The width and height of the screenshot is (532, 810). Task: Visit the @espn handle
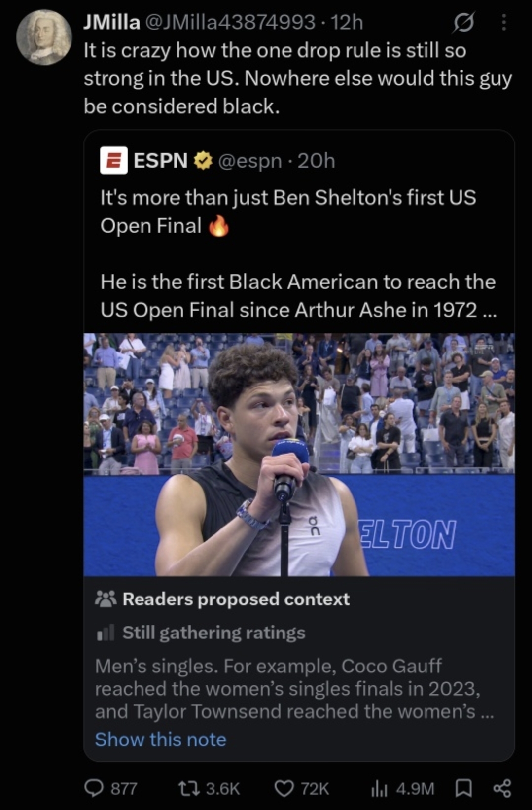point(250,161)
